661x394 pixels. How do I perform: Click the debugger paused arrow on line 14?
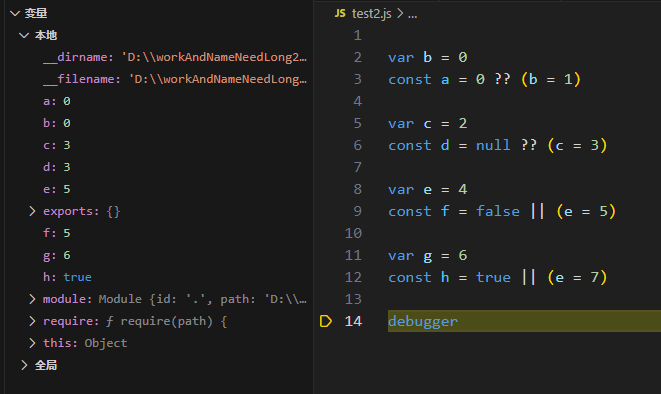click(x=326, y=321)
